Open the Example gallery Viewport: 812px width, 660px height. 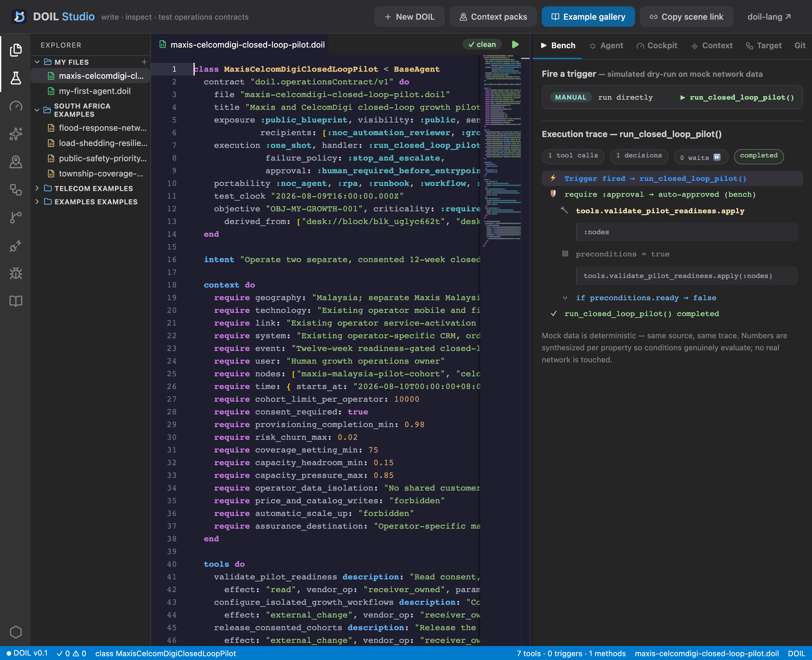click(588, 17)
